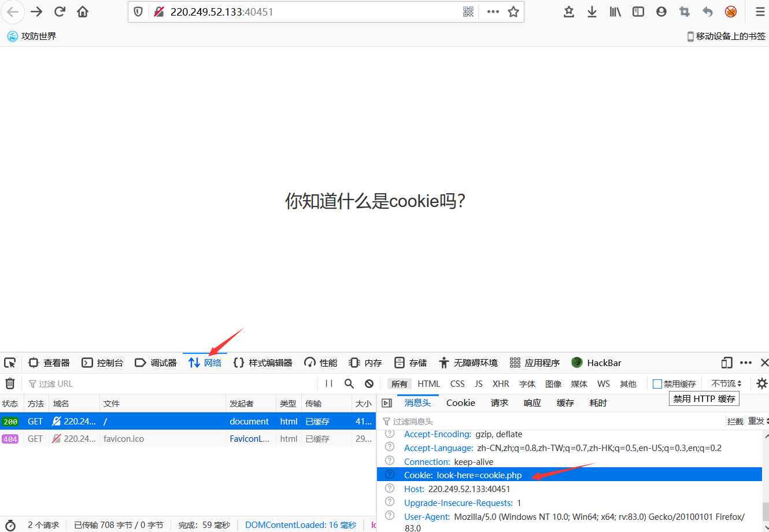
Task: Open the 不节流 throttling dropdown
Action: point(726,383)
